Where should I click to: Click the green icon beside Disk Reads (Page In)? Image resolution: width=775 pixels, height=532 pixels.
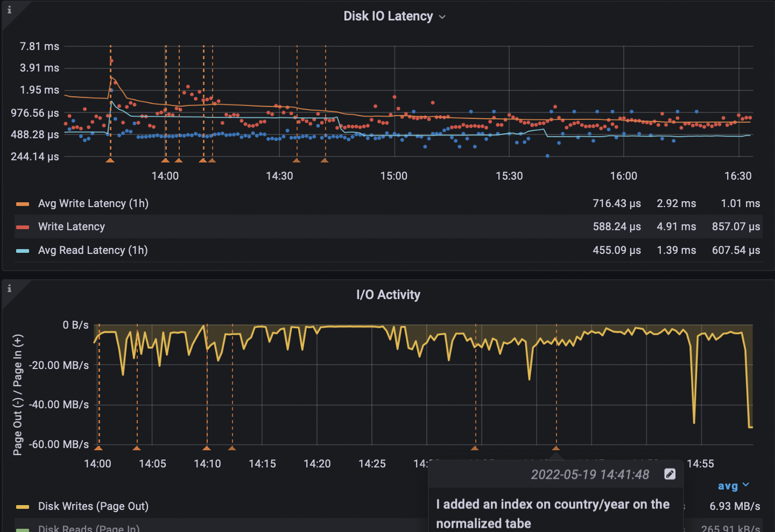pyautogui.click(x=23, y=528)
